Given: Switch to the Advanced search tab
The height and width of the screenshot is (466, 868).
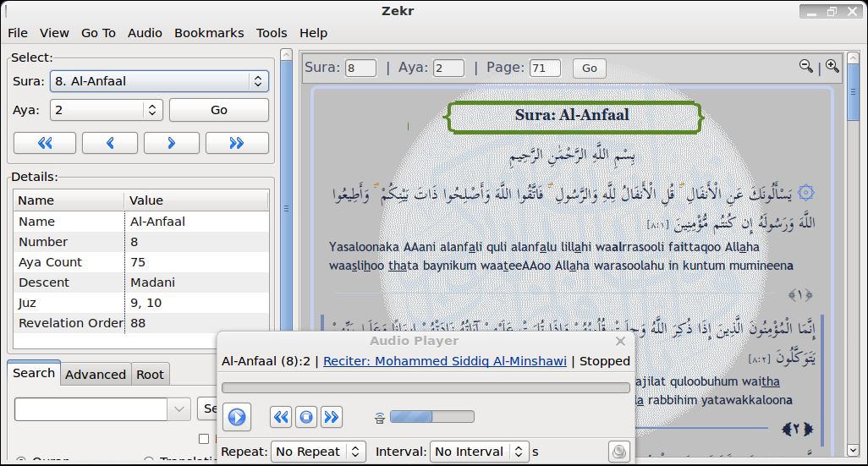Looking at the screenshot, I should tap(96, 375).
